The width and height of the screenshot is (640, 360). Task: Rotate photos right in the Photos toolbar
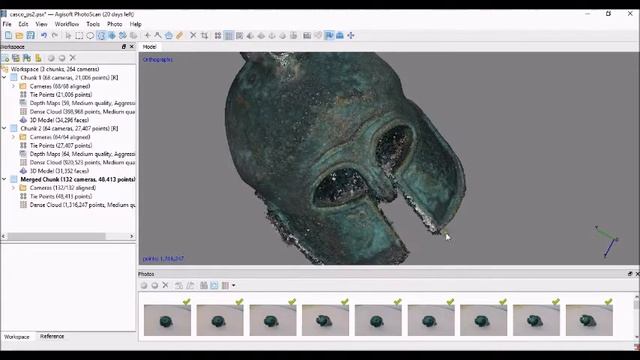click(190, 285)
